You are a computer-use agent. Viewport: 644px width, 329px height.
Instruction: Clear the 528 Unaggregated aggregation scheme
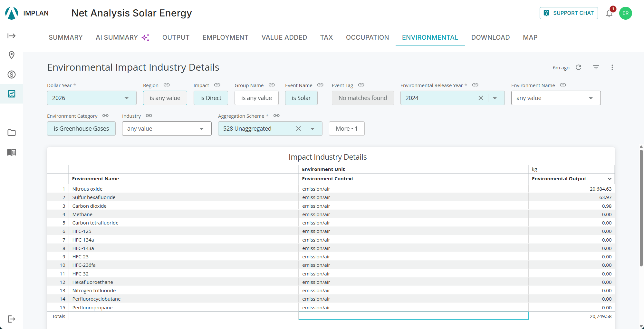[x=298, y=128]
